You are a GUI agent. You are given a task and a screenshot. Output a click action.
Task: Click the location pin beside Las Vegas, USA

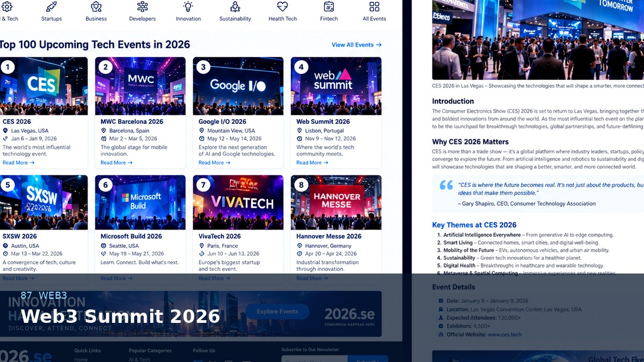pyautogui.click(x=5, y=130)
